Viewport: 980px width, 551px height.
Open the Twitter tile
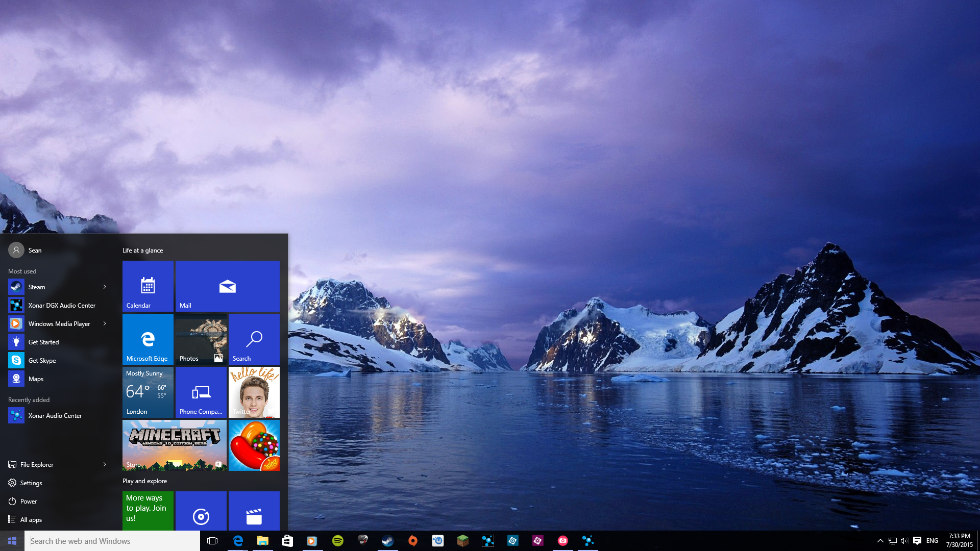(254, 392)
